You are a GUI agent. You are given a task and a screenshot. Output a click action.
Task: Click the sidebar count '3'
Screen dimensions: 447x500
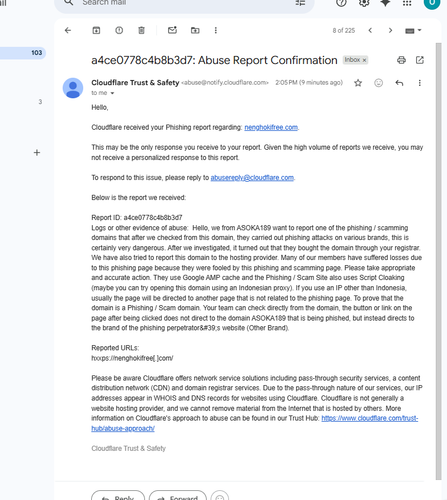click(40, 102)
